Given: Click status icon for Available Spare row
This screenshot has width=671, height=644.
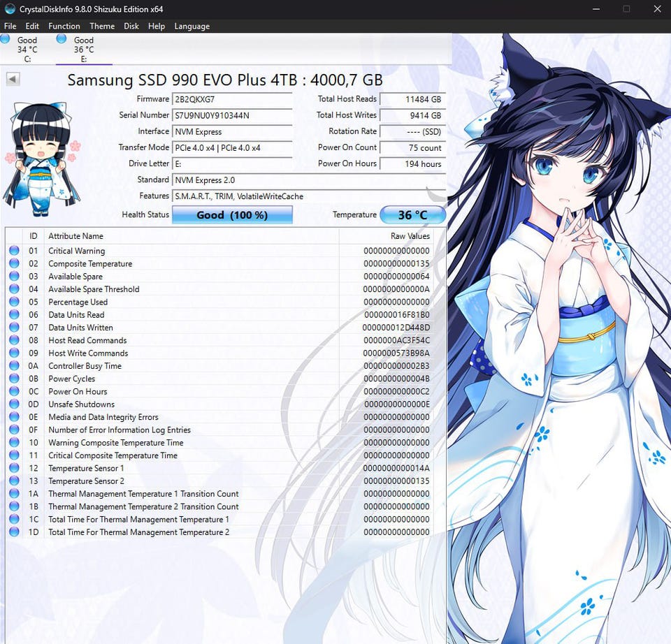Looking at the screenshot, I should [14, 276].
